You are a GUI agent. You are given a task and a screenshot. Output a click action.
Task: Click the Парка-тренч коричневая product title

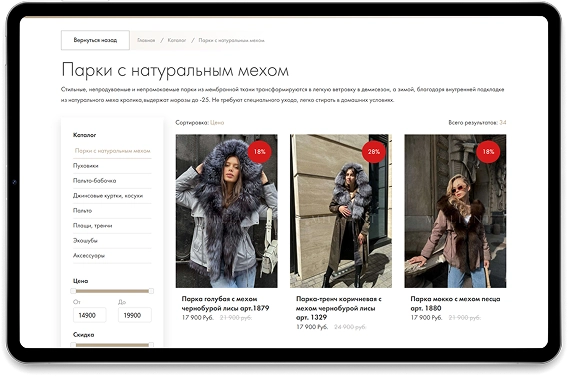[339, 308]
